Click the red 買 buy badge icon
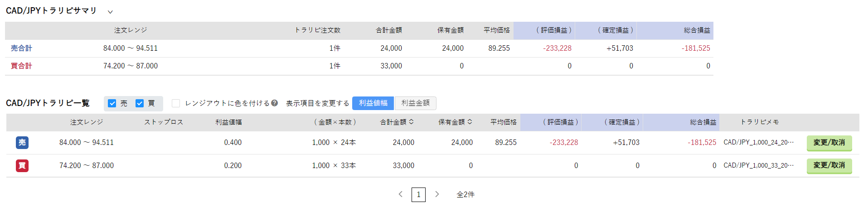The width and height of the screenshot is (868, 207). click(22, 166)
